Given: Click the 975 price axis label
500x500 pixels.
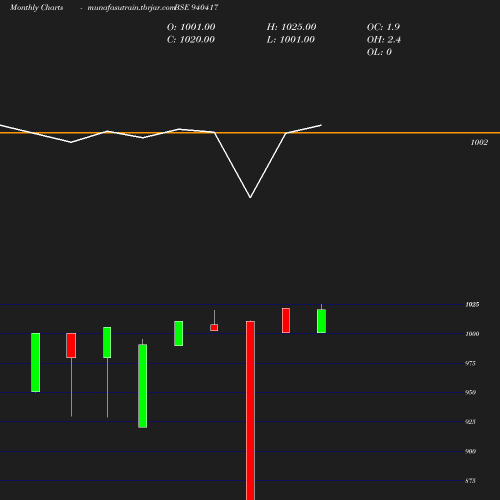Looking at the screenshot, I should tap(470, 363).
